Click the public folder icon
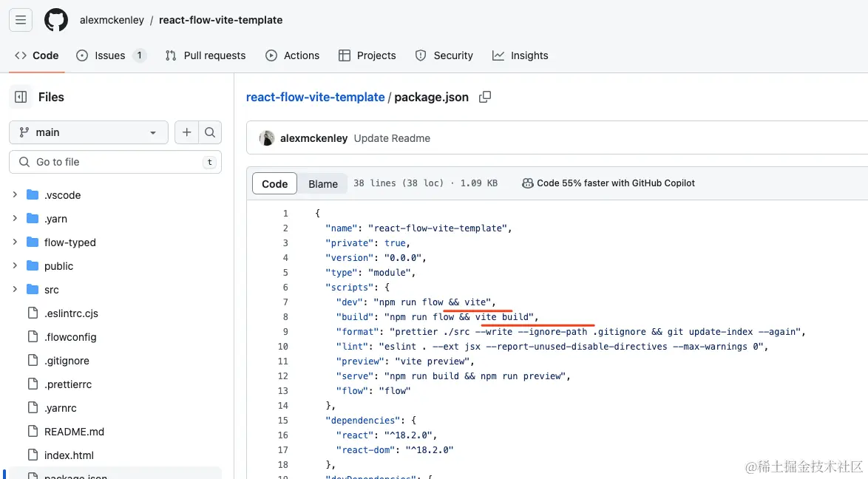 pyautogui.click(x=33, y=266)
